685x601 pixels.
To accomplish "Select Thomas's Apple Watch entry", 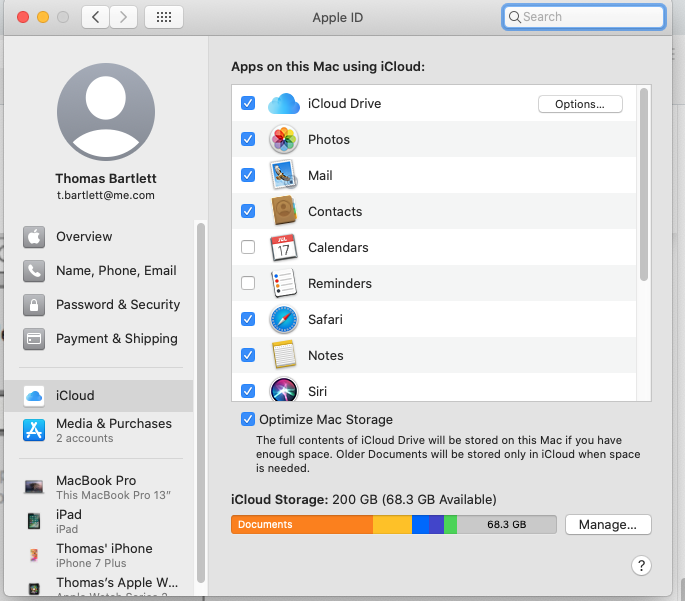I will tap(100, 586).
